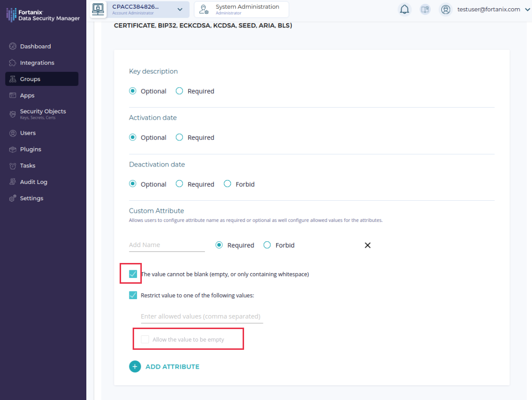Click the notifications bell icon
Screen dimensions: 532x400
(x=405, y=9)
